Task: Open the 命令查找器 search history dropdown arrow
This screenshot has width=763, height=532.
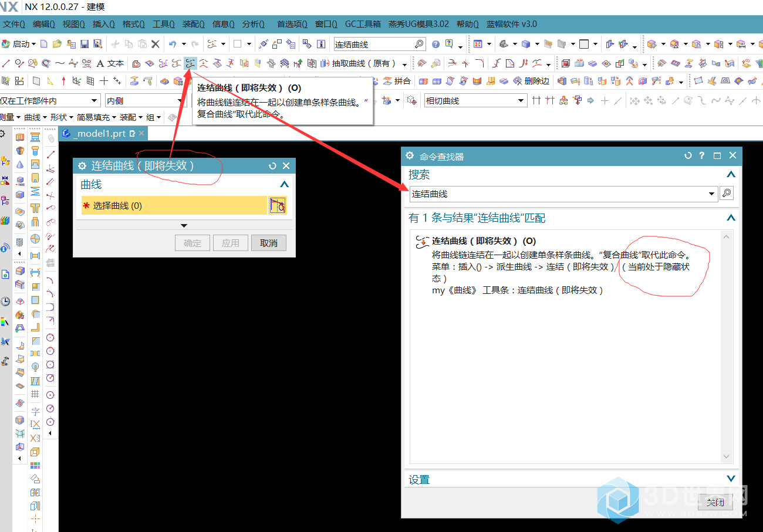Action: click(x=712, y=194)
